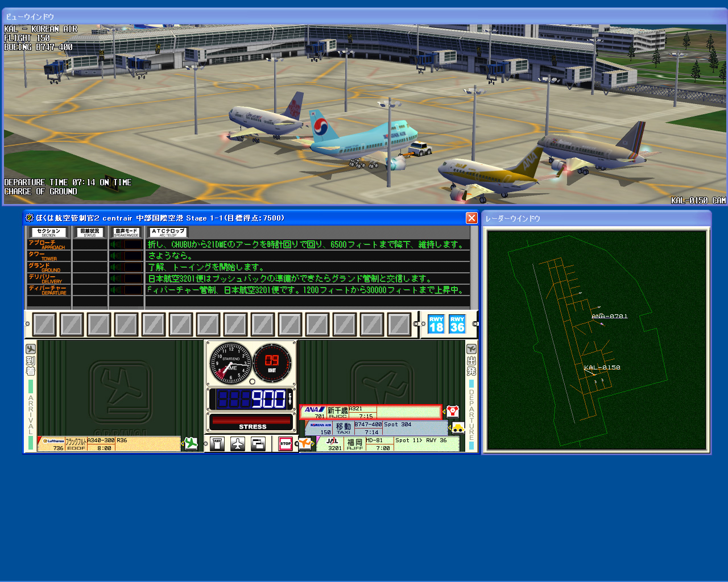Viewport: 728px width, 582px height.
Task: Click the 'BOEING B747-400' overlay text
Action: [38, 47]
